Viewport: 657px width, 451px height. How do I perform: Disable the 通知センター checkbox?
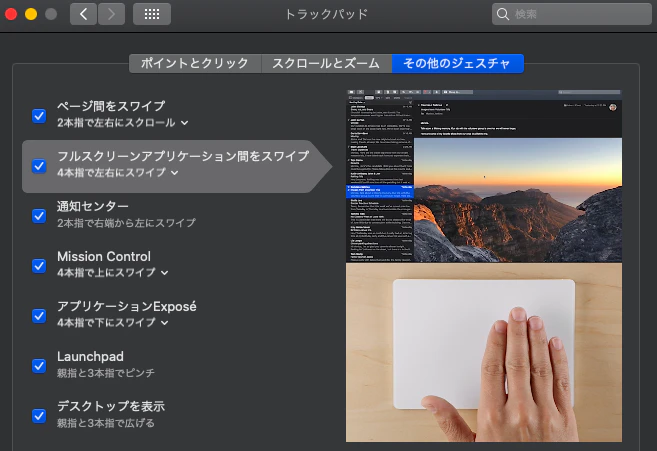click(39, 216)
